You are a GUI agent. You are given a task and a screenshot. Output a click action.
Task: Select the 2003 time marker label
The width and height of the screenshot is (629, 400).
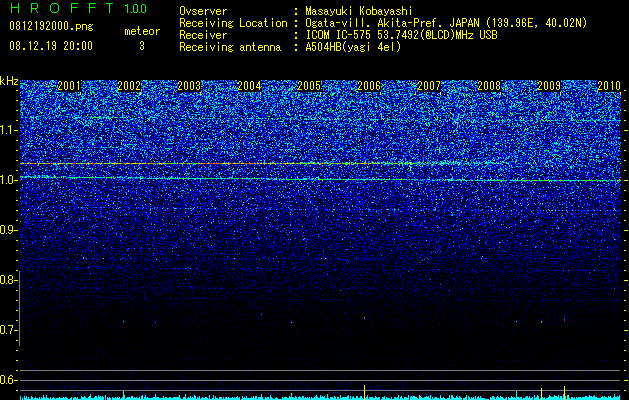click(x=189, y=86)
